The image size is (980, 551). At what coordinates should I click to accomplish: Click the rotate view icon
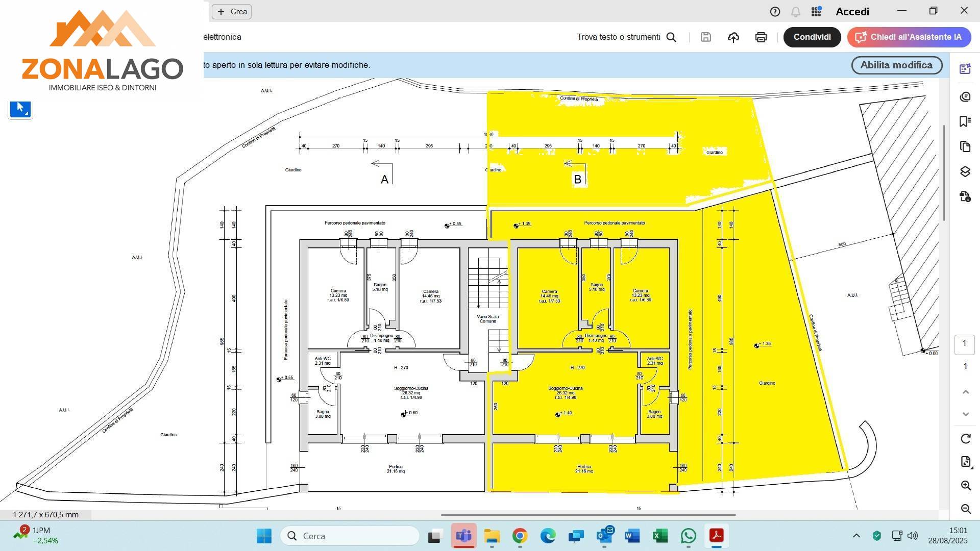[965, 439]
